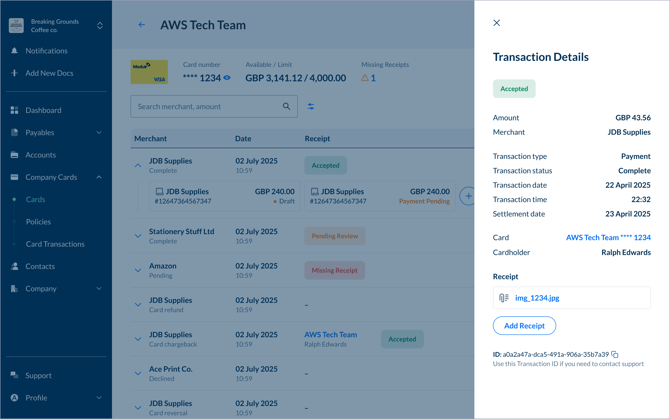Screen dimensions: 670x419
Task: Open the Breaking Grounds company switcher
Action: 99,25
